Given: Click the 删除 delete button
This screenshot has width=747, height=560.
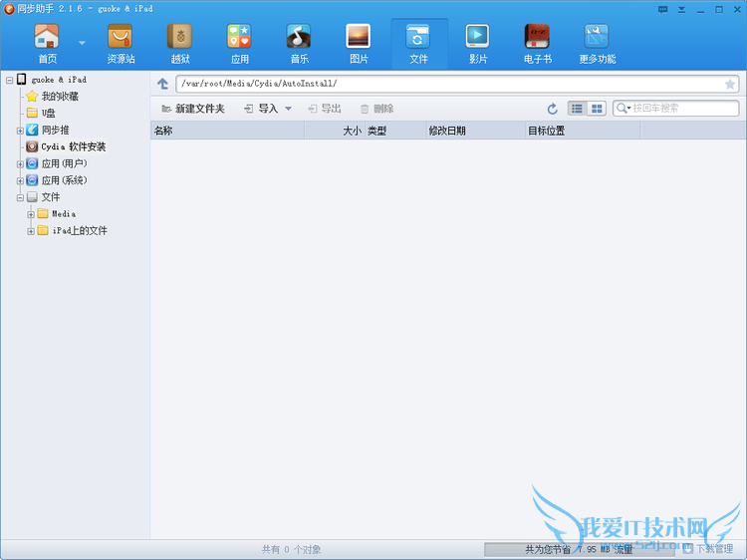Looking at the screenshot, I should (x=376, y=109).
